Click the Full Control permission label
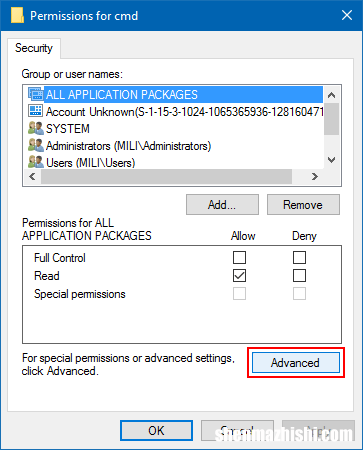The height and width of the screenshot is (450, 363). point(60,258)
